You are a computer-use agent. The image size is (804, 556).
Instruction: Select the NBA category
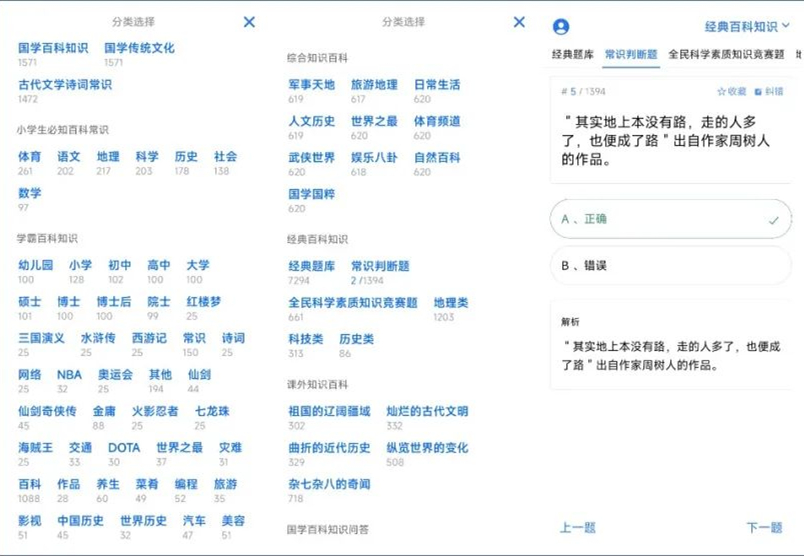click(x=69, y=374)
